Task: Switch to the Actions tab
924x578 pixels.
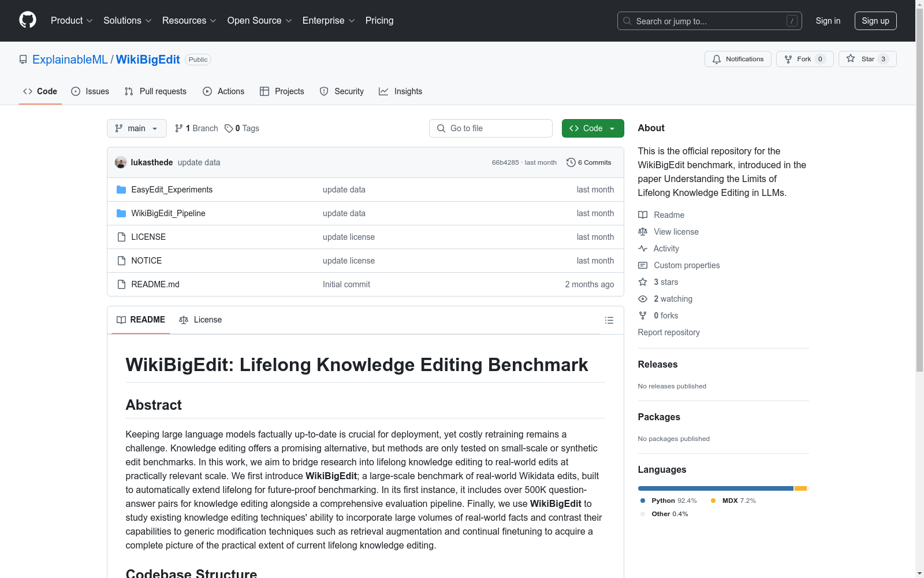Action: (223, 91)
